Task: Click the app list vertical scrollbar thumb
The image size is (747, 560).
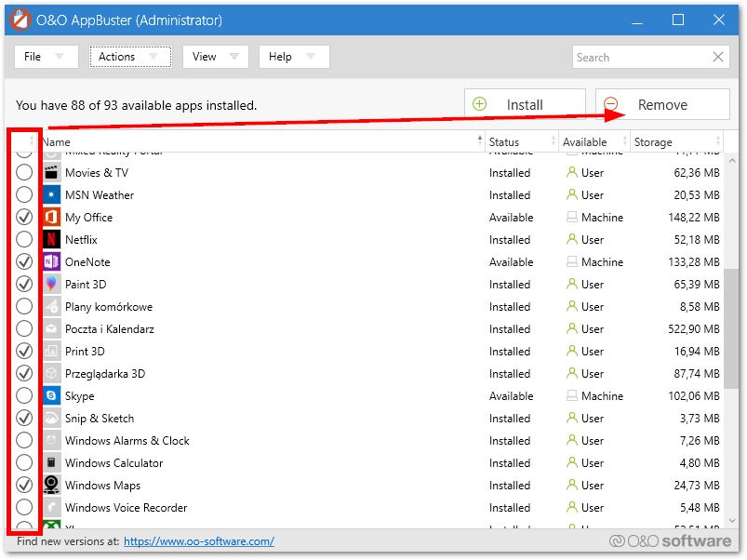Action: (731, 328)
